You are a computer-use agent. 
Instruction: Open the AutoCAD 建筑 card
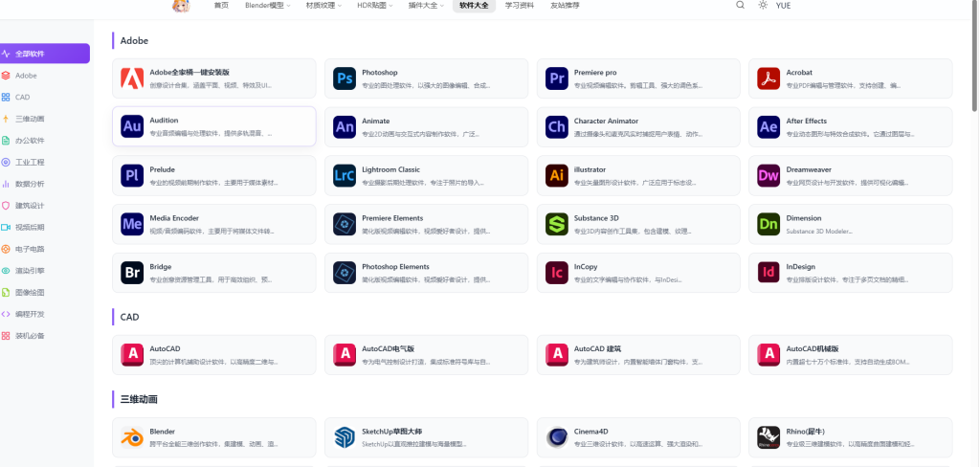coord(638,355)
